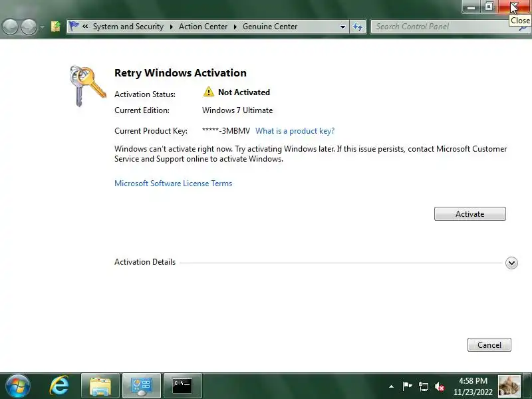Switch to Control Panel taskbar button
Screen dimensions: 532x399
pos(142,386)
